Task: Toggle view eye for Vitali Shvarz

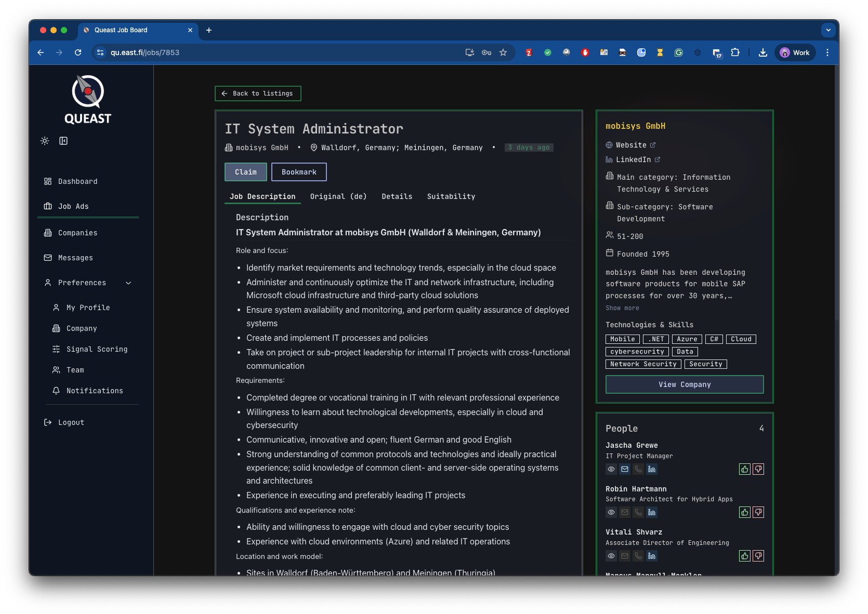Action: point(611,556)
